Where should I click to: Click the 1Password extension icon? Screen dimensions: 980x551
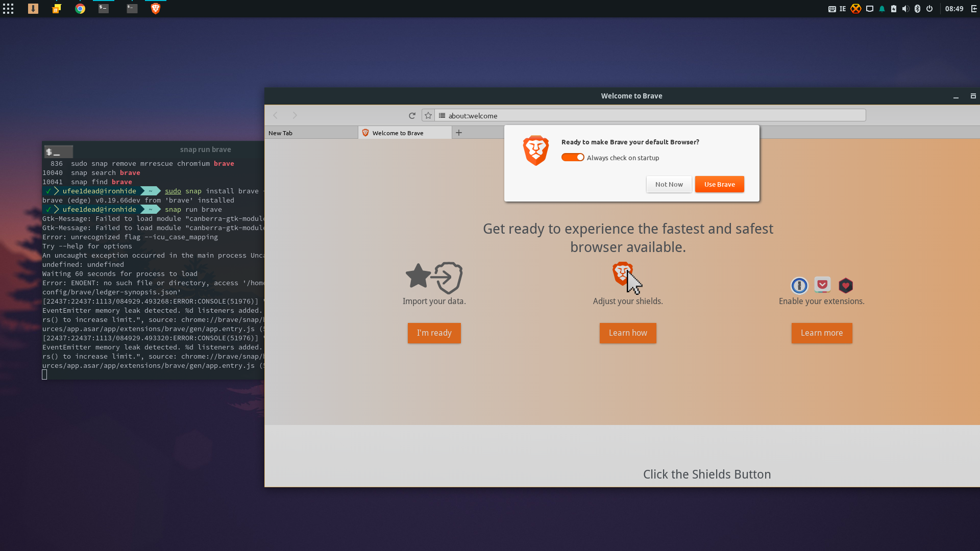pyautogui.click(x=799, y=285)
